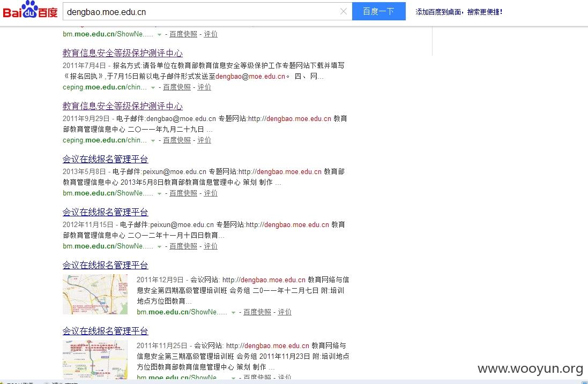Open the 添加百度到桌面 link
Screen dimensions: 588x384
(x=458, y=12)
